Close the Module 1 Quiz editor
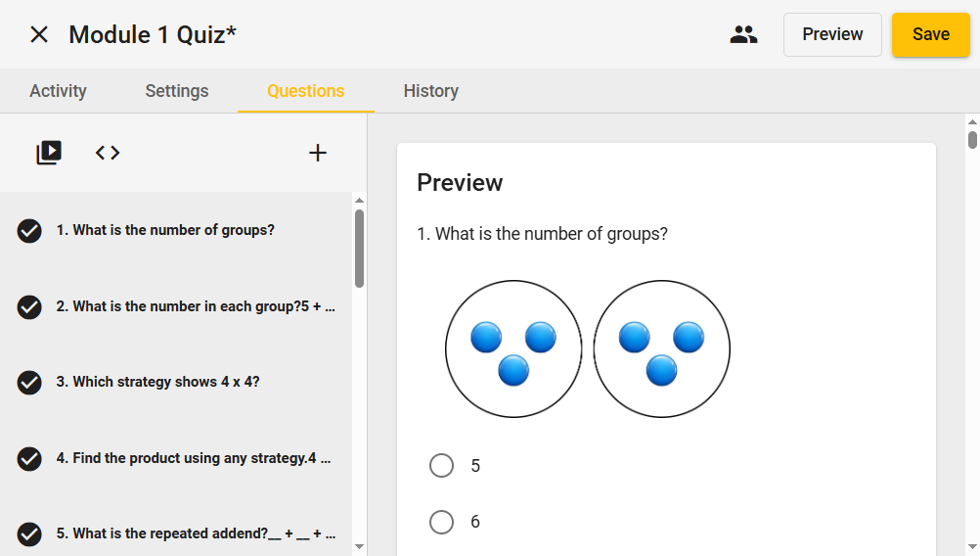Screen dimensions: 980x556 pyautogui.click(x=39, y=35)
